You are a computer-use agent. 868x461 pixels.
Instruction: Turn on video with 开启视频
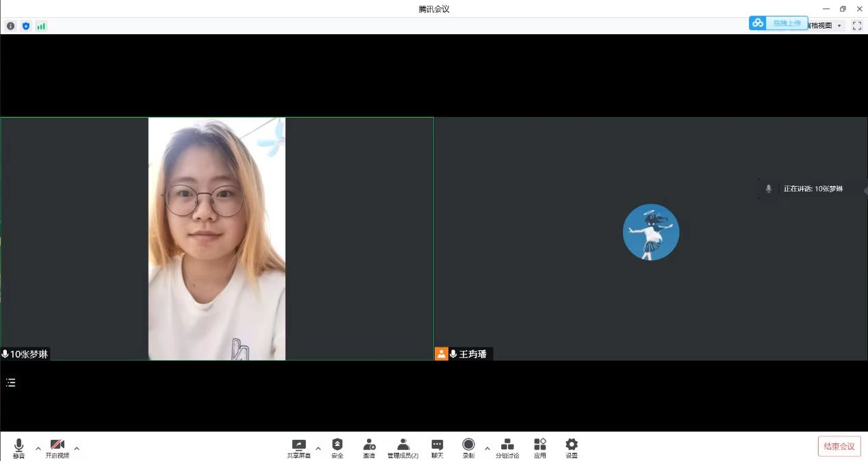coord(58,448)
